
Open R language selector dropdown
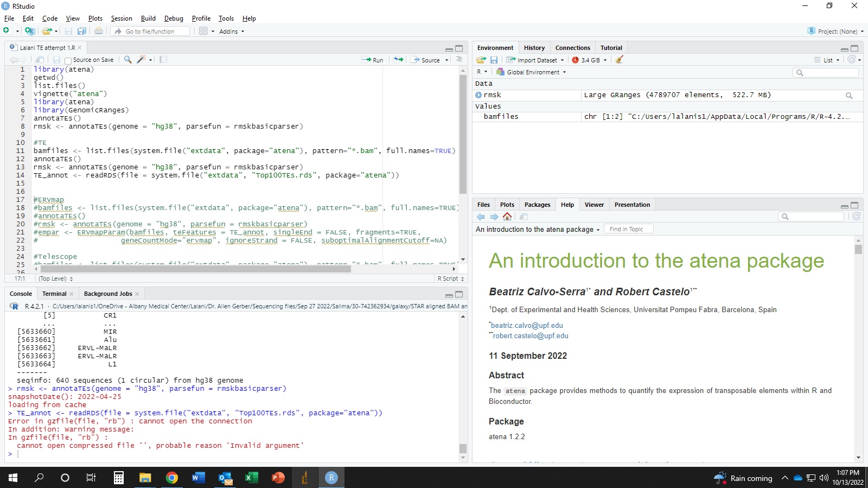pos(482,72)
